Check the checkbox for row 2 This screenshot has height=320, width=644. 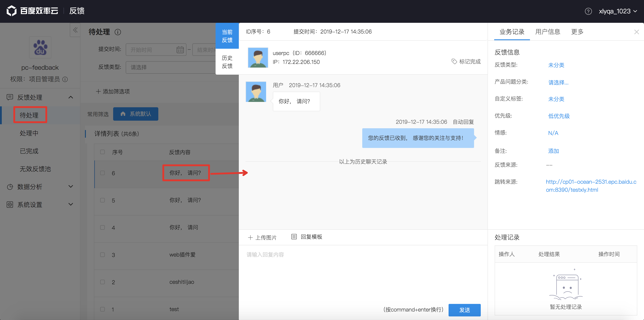point(102,282)
